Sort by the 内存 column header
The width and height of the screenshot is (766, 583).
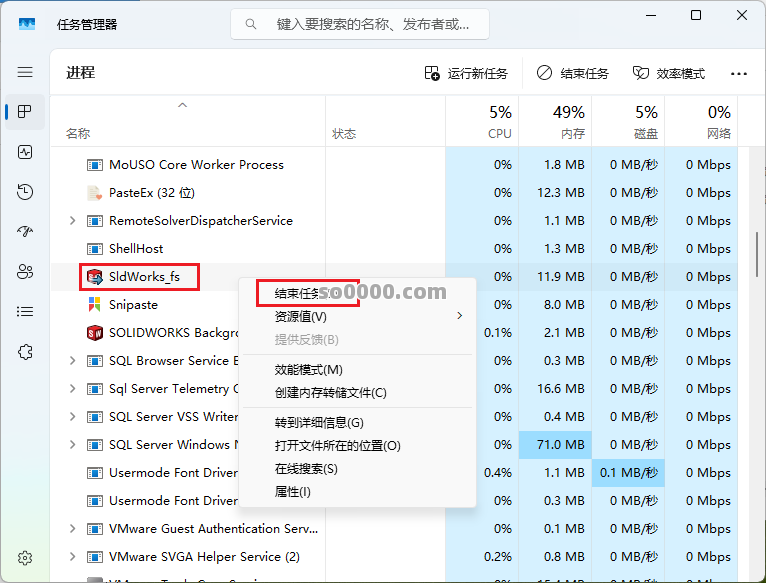[555, 122]
